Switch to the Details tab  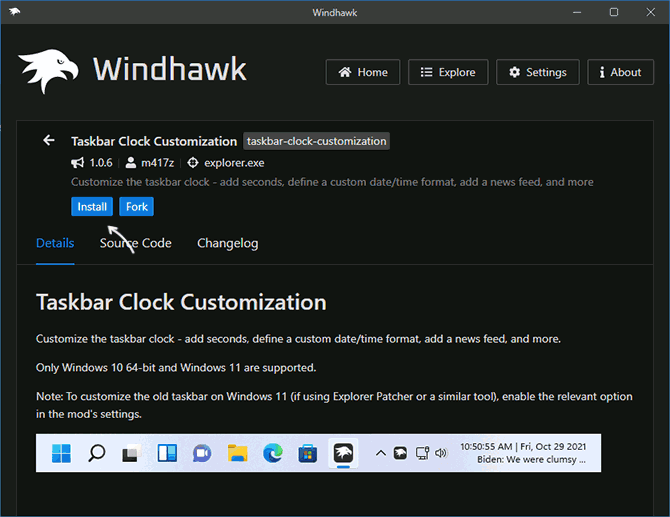click(x=55, y=243)
